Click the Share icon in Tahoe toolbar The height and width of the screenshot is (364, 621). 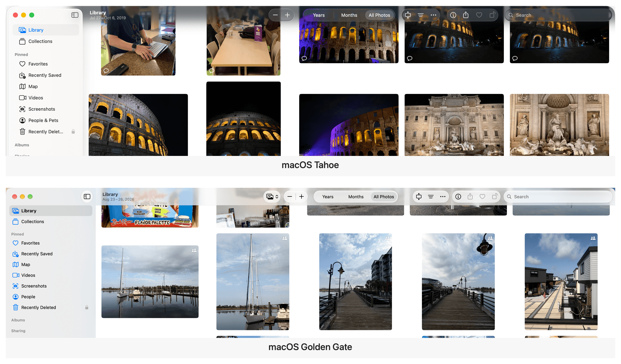[466, 15]
